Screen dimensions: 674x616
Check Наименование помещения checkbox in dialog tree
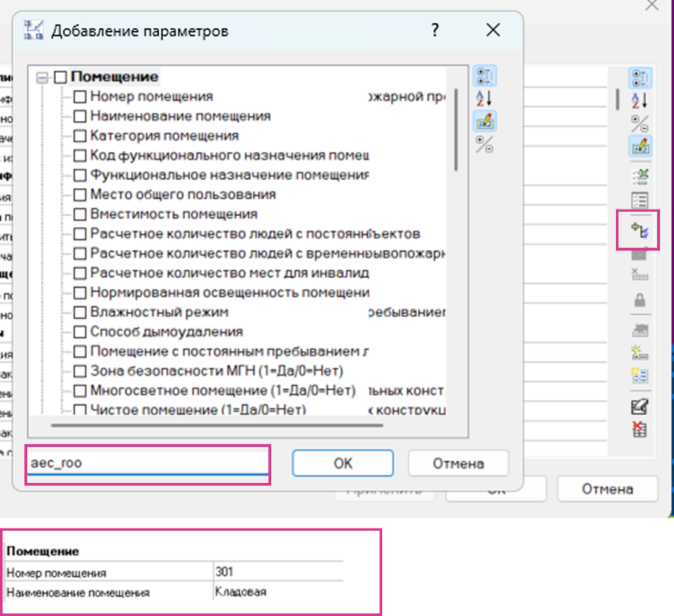80,116
